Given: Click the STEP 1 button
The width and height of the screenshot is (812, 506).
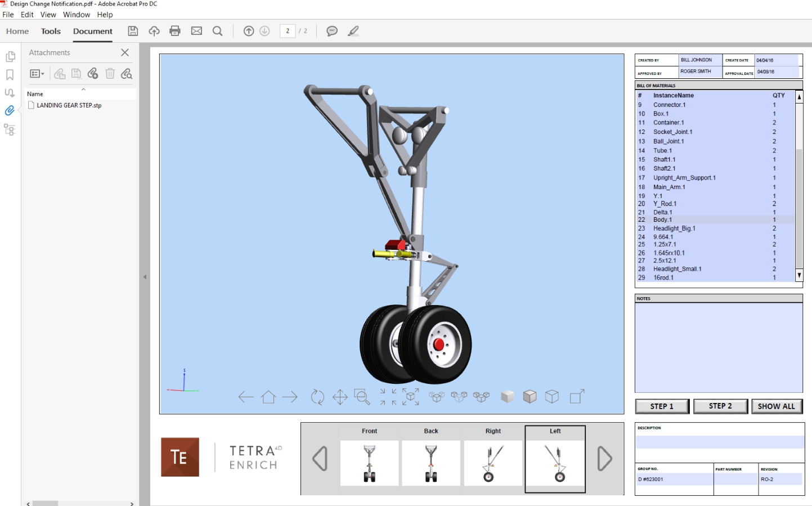Looking at the screenshot, I should [662, 406].
